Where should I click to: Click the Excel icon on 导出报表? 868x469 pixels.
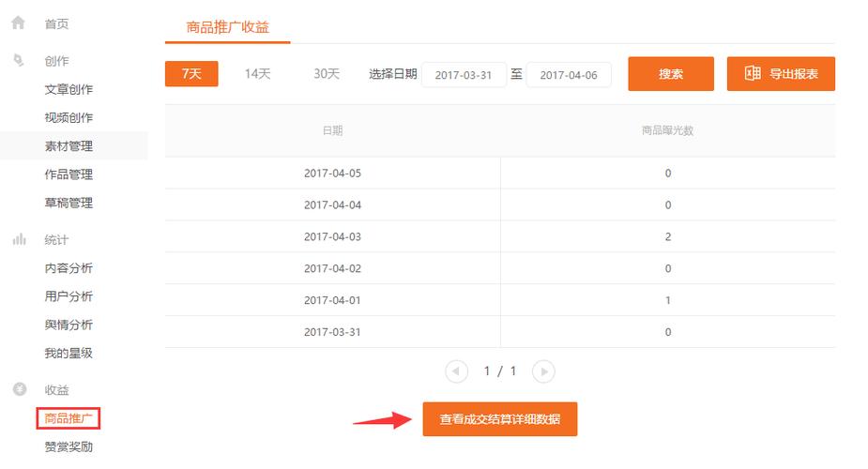coord(753,73)
